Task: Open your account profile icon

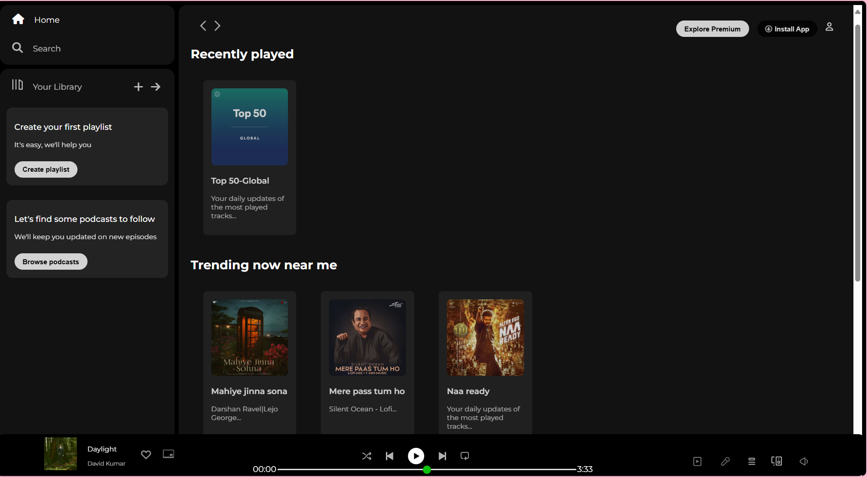Action: click(x=829, y=27)
